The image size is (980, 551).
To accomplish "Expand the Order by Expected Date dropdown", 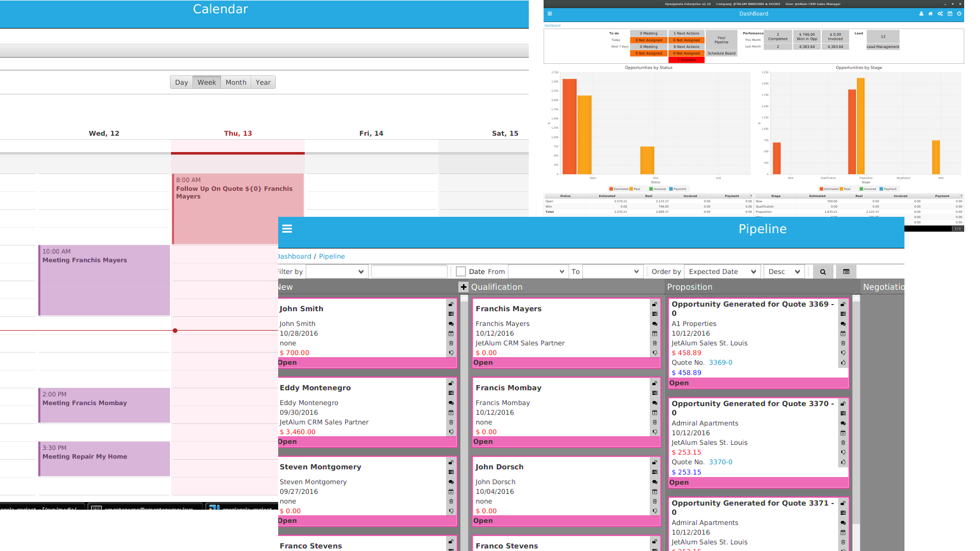I will [722, 272].
